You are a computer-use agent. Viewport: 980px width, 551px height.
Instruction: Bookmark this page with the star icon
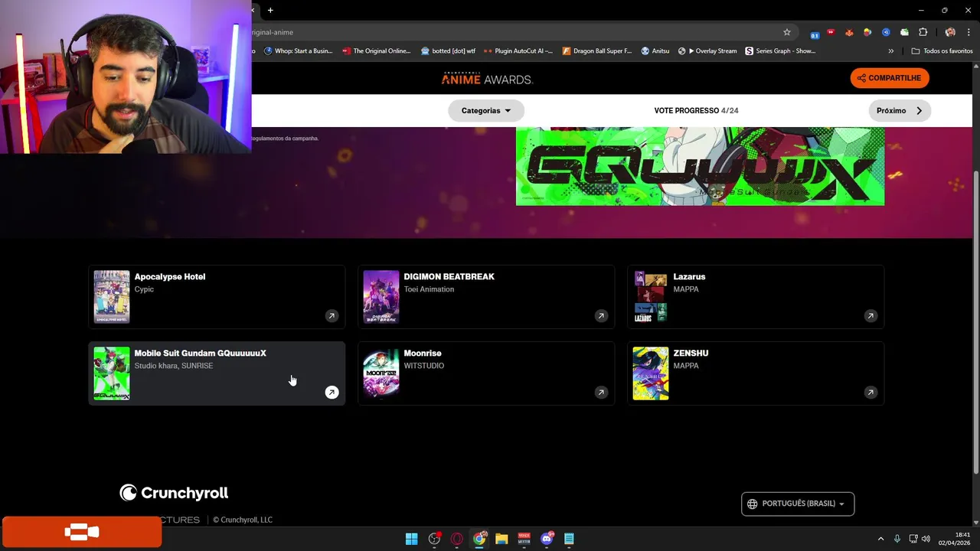tap(786, 32)
